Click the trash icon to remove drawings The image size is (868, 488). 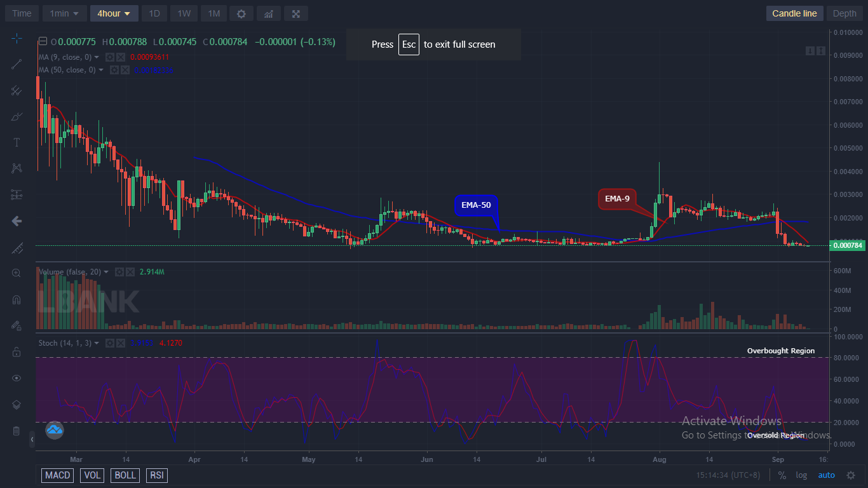pos(17,431)
